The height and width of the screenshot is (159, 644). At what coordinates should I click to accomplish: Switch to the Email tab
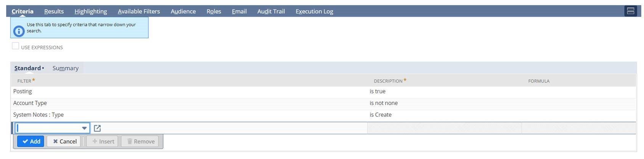click(x=239, y=11)
